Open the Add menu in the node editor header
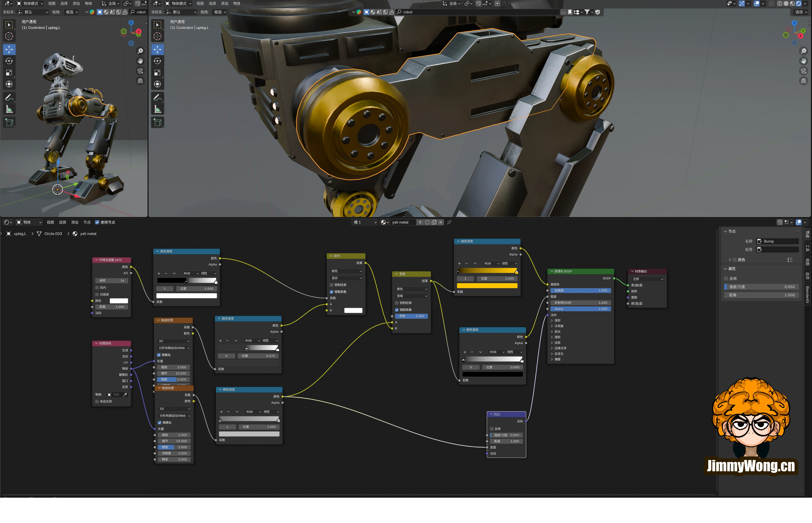This screenshot has height=523, width=812. [75, 222]
